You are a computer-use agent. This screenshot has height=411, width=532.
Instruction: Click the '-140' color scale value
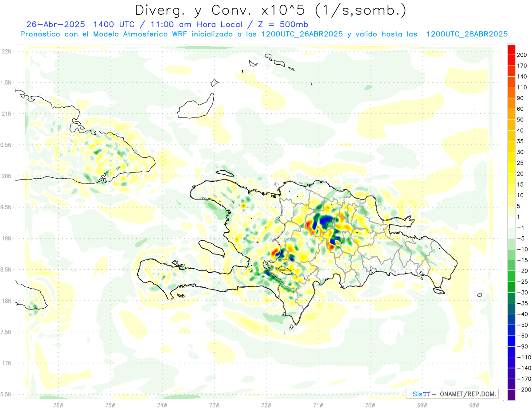pyautogui.click(x=524, y=368)
